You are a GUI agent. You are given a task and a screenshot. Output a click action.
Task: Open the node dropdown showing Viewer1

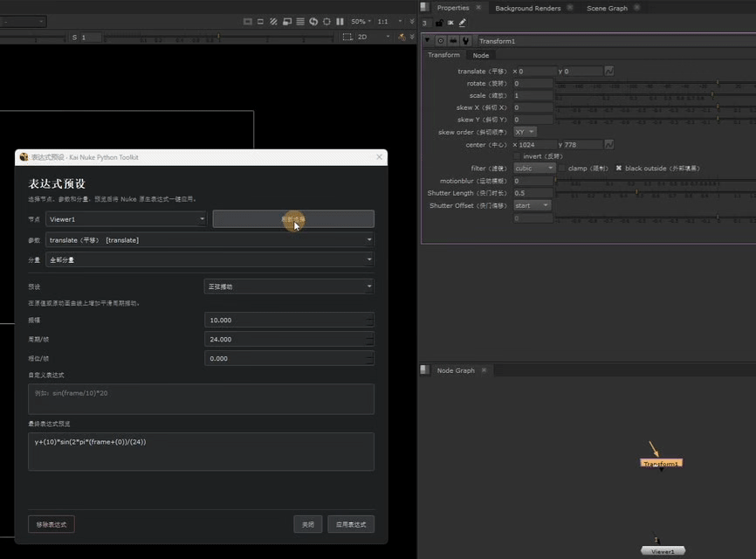(127, 219)
